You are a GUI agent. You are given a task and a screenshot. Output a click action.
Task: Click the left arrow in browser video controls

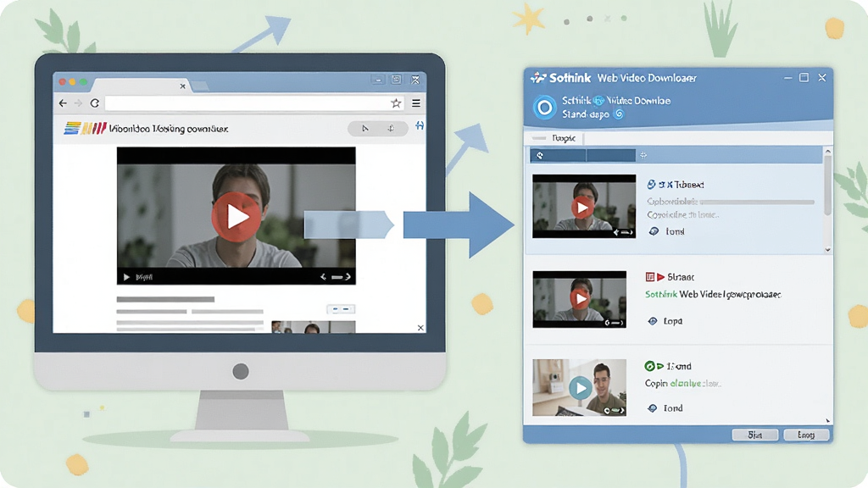[323, 277]
